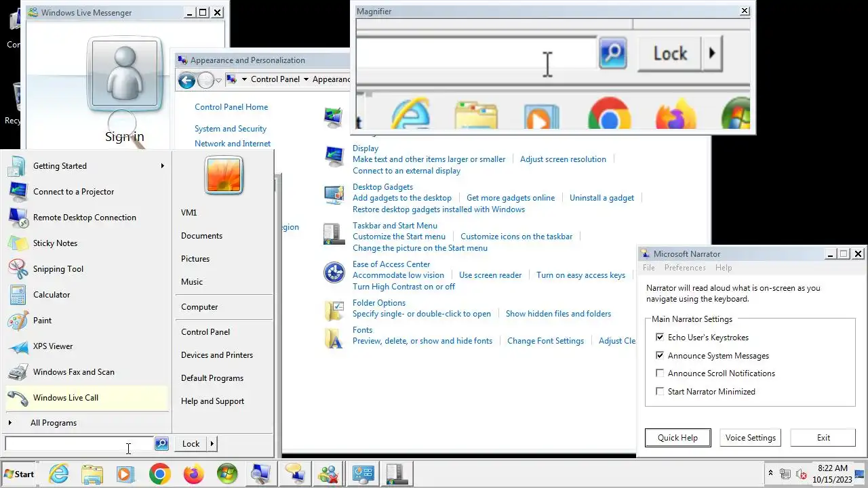The height and width of the screenshot is (488, 868).
Task: Go back in the Control Panel window
Action: point(186,81)
